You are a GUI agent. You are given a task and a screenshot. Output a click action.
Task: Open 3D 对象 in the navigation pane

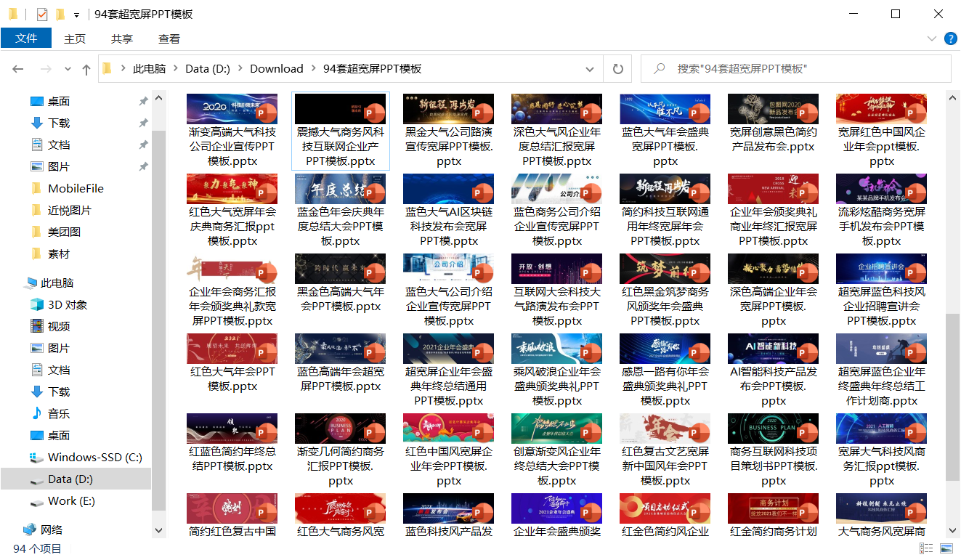(68, 304)
